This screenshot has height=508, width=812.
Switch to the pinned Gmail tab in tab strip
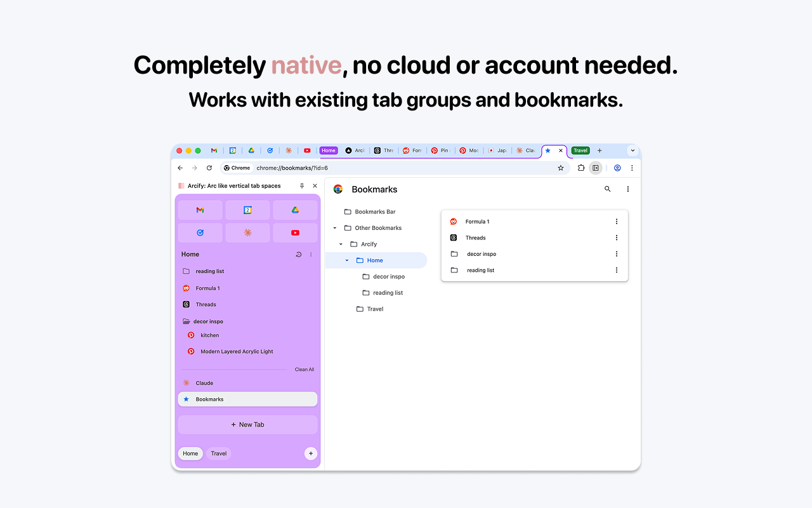[214, 150]
